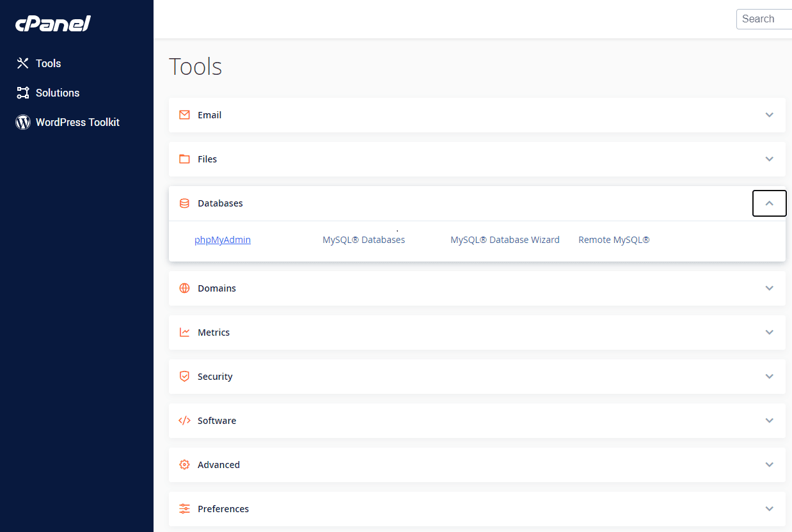792x532 pixels.
Task: Expand the Software section chevron
Action: [x=770, y=421]
